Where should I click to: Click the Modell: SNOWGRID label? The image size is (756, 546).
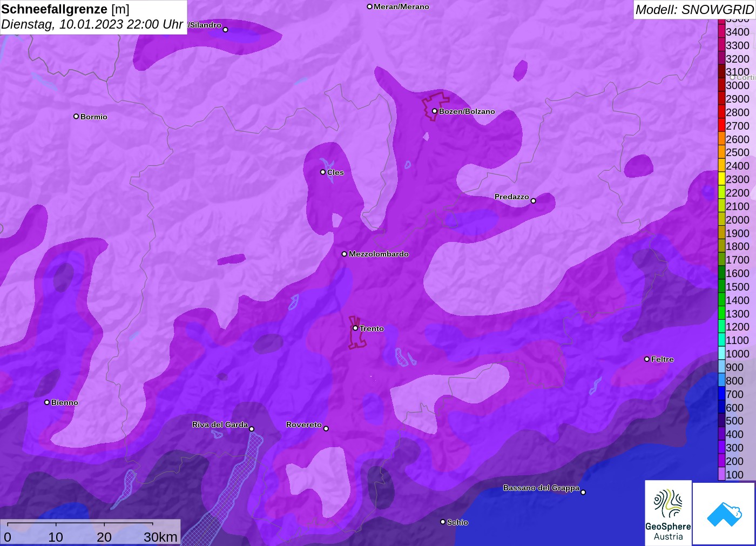[694, 10]
